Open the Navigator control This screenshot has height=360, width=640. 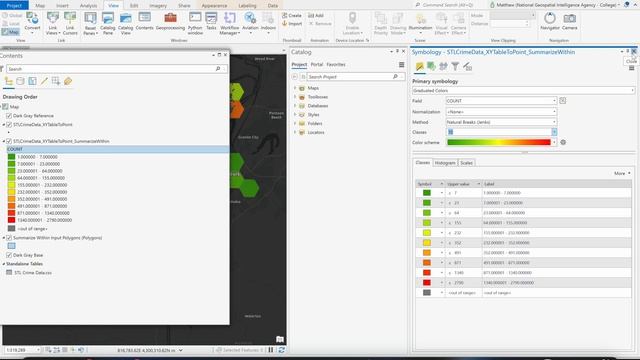click(x=550, y=21)
